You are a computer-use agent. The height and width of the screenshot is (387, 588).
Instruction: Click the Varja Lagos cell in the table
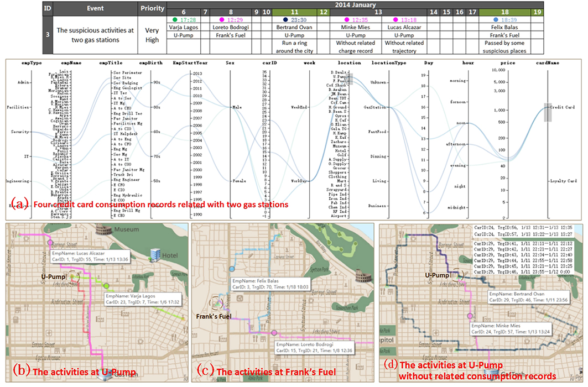click(x=184, y=27)
